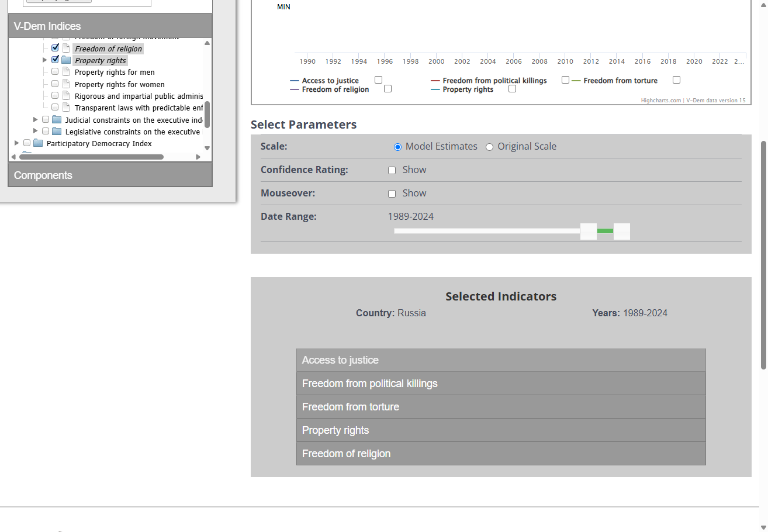Viewport: 768px width, 532px height.
Task: Check Rigorous and impartial public administration
Action: 55,96
